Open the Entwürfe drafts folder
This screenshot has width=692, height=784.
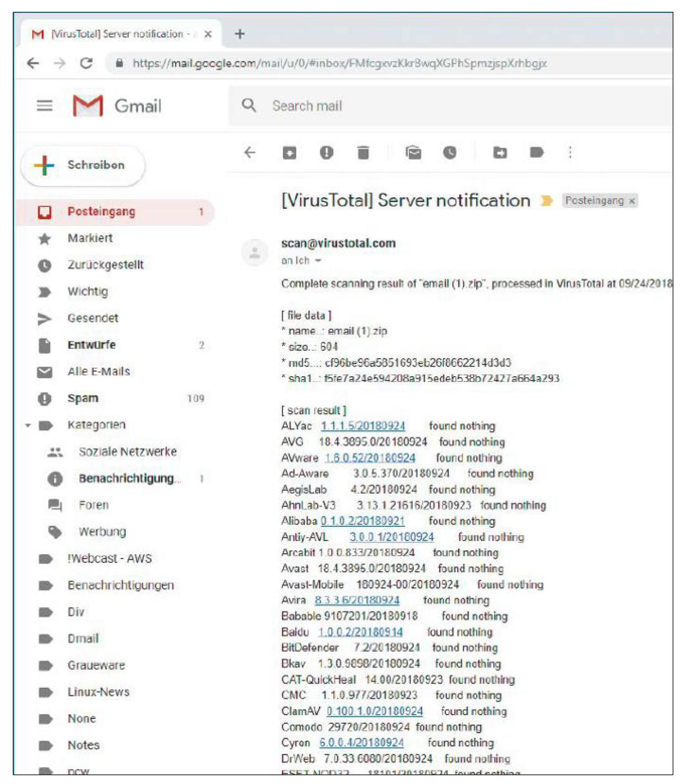[115, 345]
